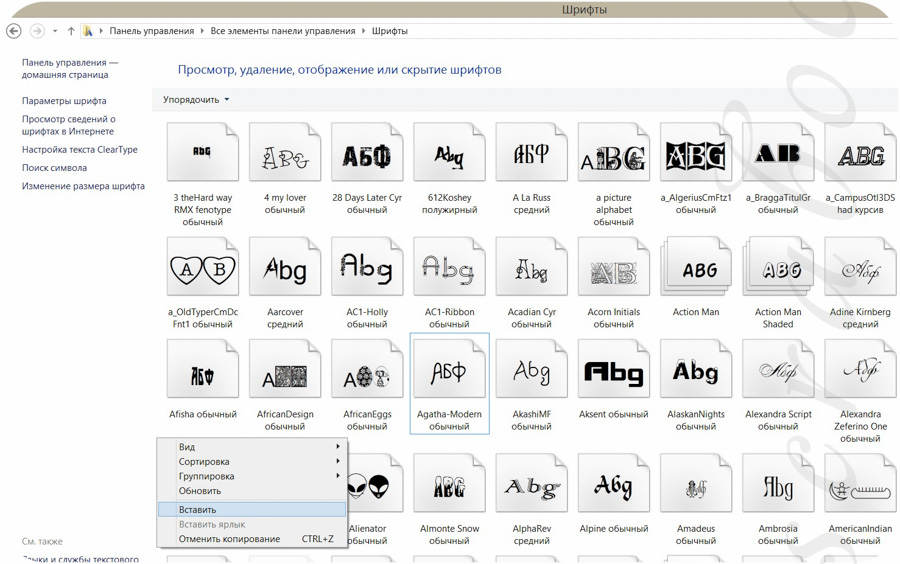Screen dimensions: 900x564
Task: Select the AkashiMF font icon
Action: [532, 369]
